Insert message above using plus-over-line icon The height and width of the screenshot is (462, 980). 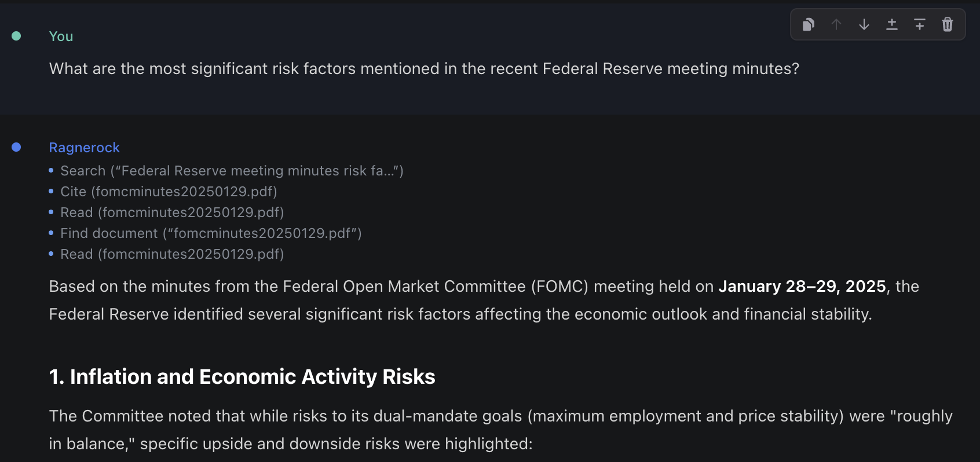click(892, 24)
